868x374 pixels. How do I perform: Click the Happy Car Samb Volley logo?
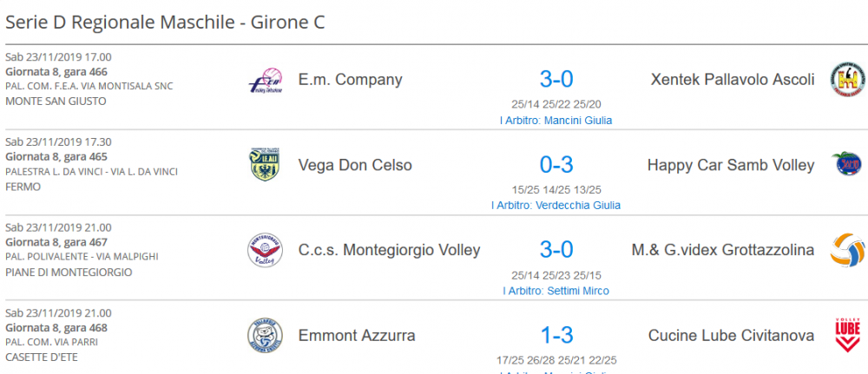[x=847, y=165]
